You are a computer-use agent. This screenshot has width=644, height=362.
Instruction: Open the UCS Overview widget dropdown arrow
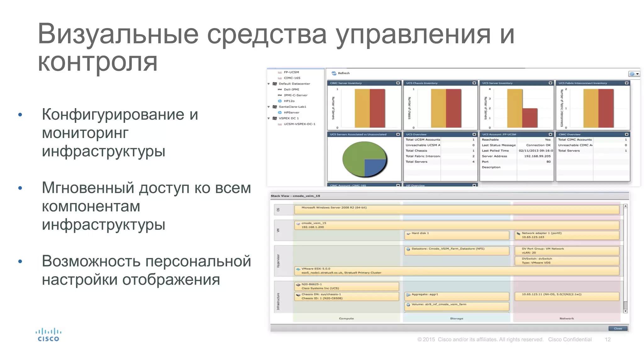click(474, 134)
